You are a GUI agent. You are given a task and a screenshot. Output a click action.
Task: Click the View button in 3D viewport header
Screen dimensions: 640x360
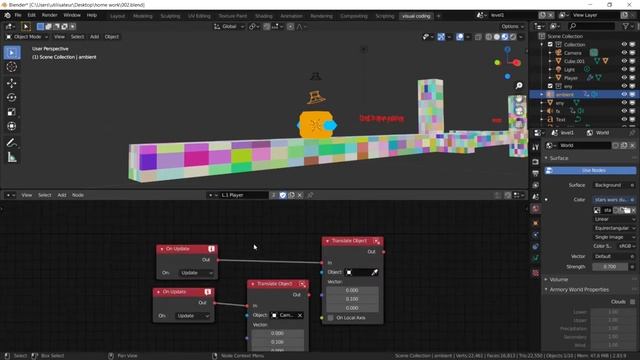[59, 37]
